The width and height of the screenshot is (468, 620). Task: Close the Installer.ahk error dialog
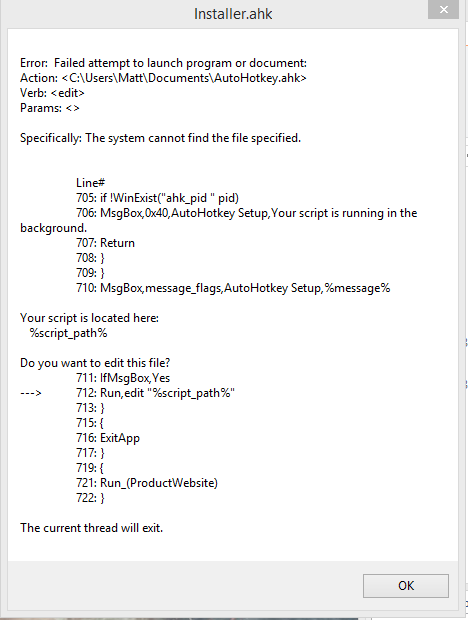[443, 9]
